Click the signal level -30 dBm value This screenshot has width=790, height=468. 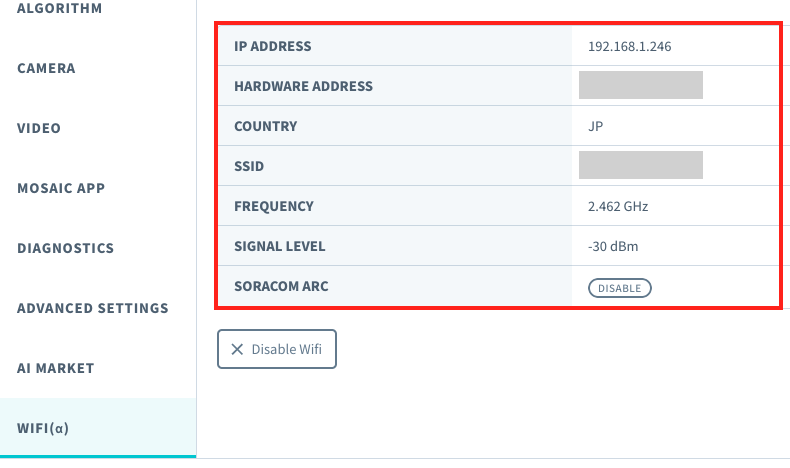coord(613,246)
